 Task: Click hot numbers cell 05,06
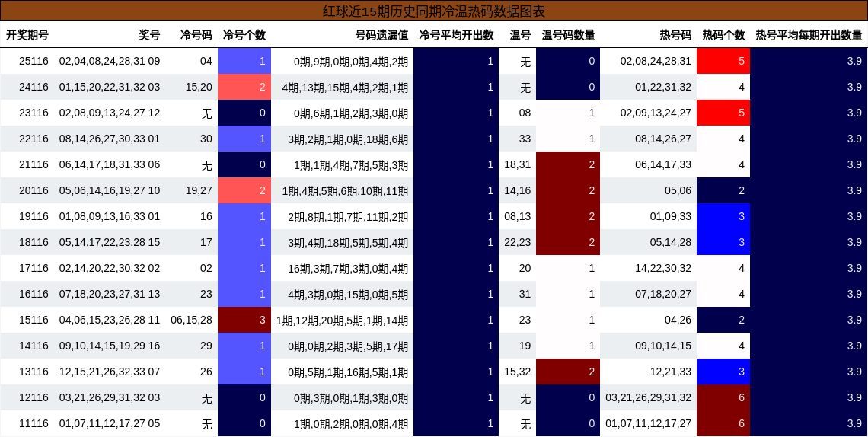[x=678, y=191]
